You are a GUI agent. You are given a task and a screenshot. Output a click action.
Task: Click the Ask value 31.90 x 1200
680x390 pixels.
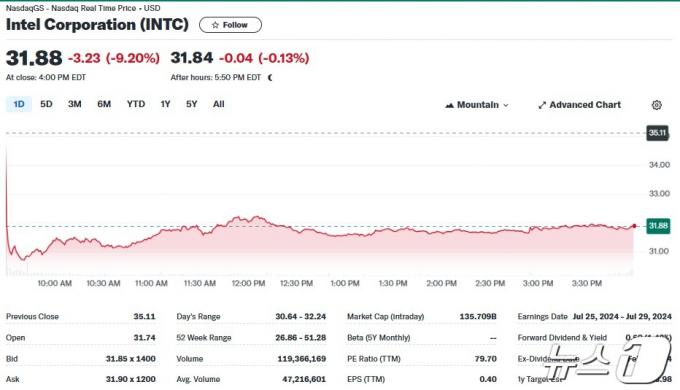pyautogui.click(x=131, y=379)
